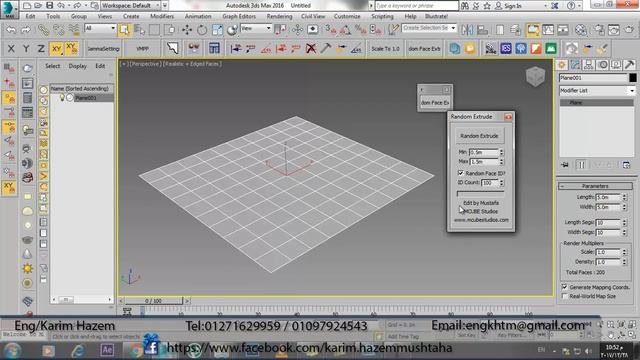Choose the Select and Rotate tool

click(202, 29)
